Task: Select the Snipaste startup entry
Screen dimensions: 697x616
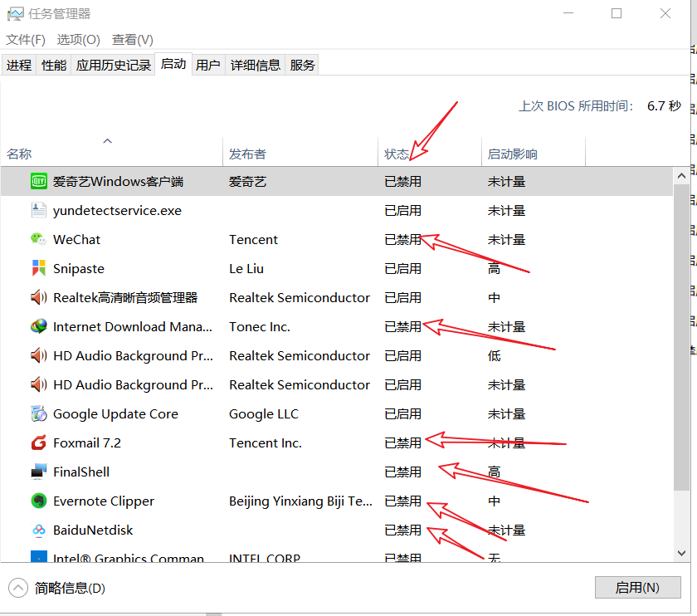Action: (x=337, y=268)
